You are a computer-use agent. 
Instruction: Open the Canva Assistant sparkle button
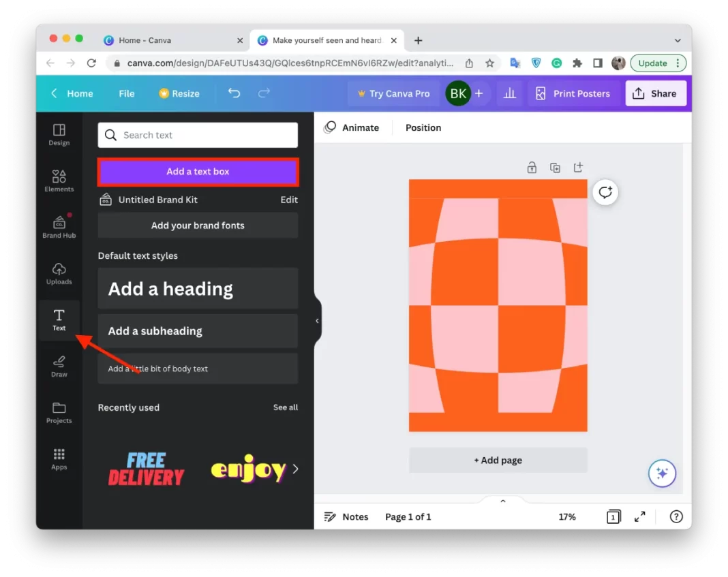pos(662,473)
